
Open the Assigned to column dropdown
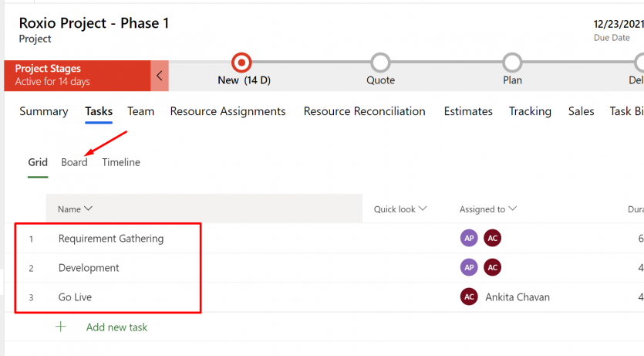click(x=512, y=209)
